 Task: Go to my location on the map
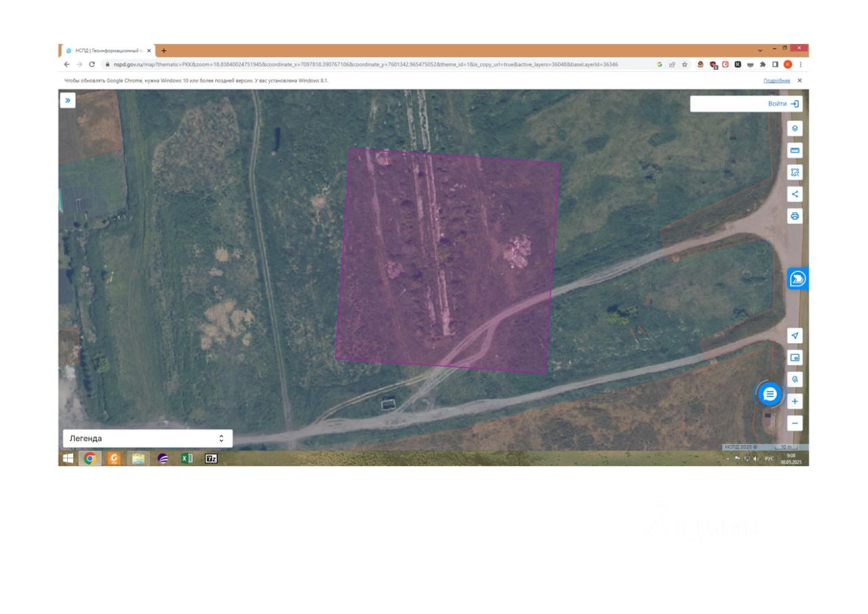click(x=795, y=335)
